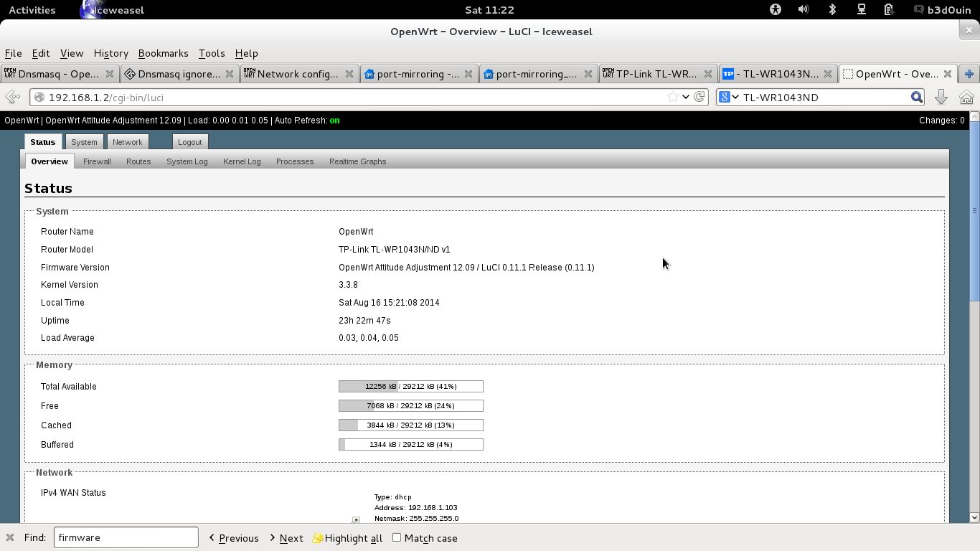Viewport: 980px width, 551px height.
Task: Open the Routes subtab
Action: click(x=138, y=161)
